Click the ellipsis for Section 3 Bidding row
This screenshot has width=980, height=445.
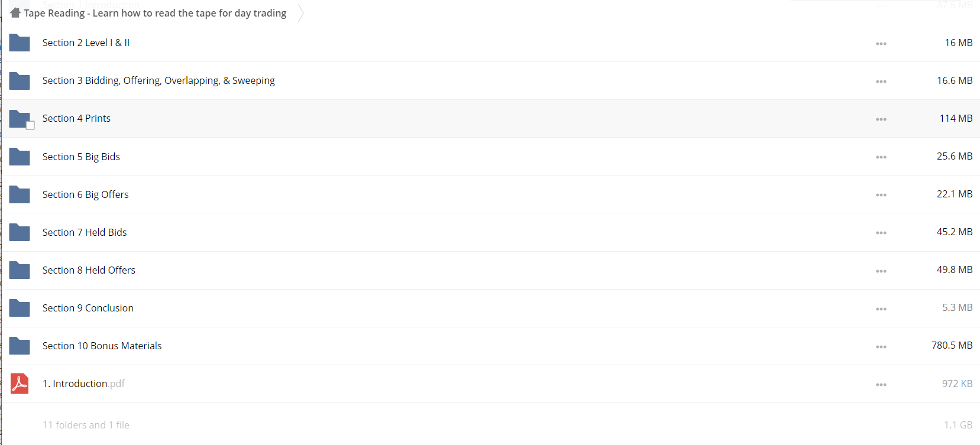pos(881,82)
